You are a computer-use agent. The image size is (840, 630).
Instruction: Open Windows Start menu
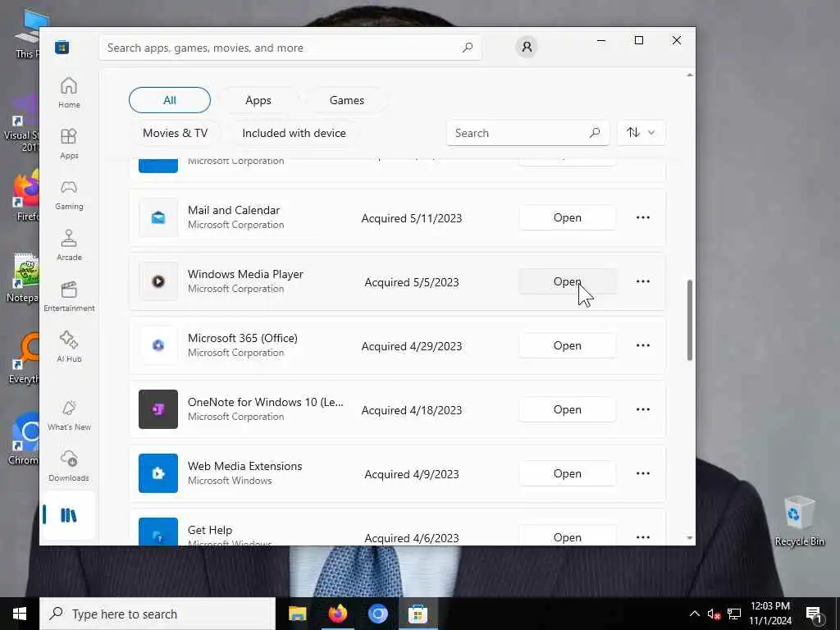(x=20, y=614)
